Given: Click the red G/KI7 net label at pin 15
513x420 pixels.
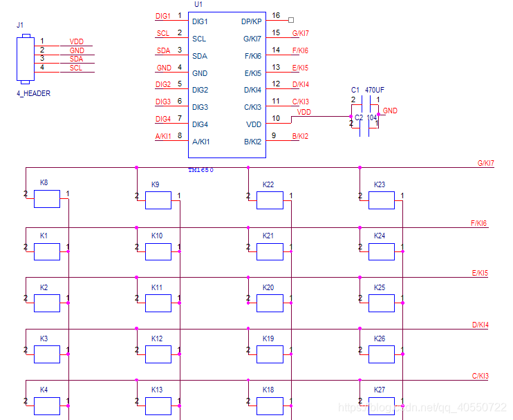Looking at the screenshot, I should pos(301,33).
